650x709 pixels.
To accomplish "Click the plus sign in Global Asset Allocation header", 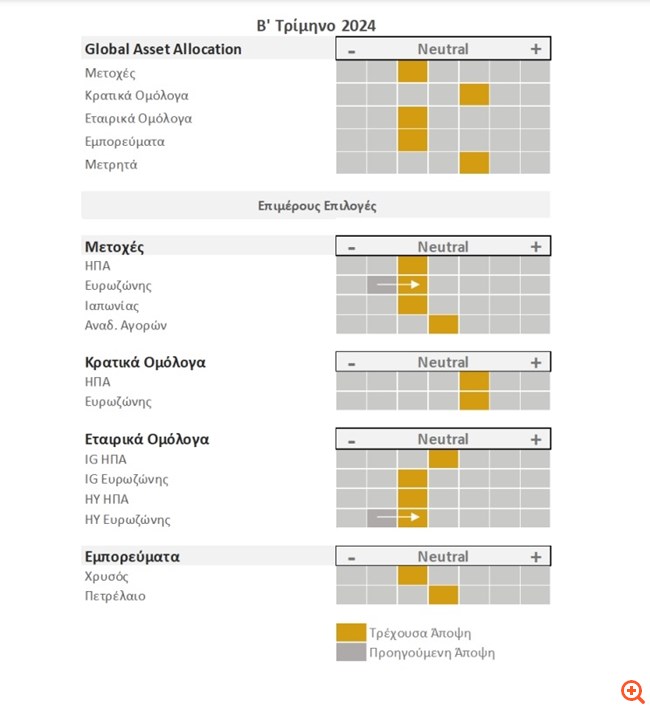I will 536,49.
